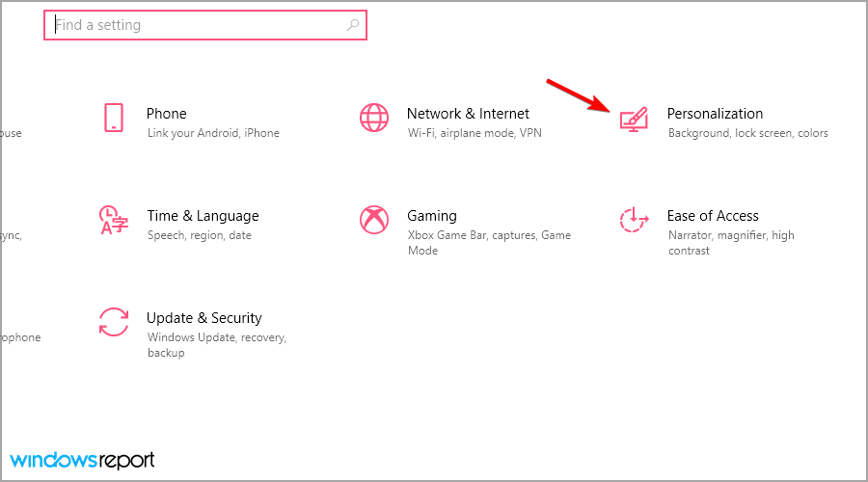Open Time & Language category title

coord(203,216)
